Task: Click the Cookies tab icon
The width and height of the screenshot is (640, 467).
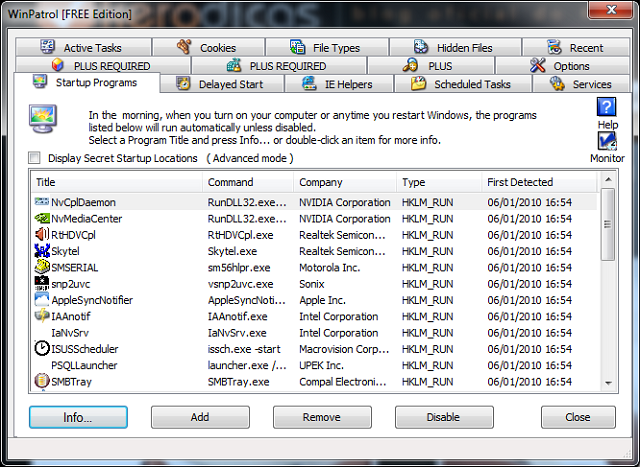Action: click(x=184, y=47)
